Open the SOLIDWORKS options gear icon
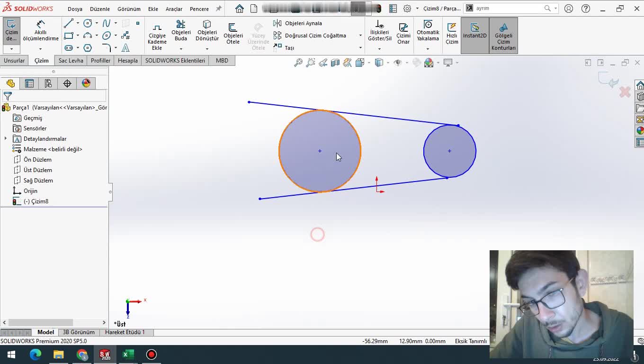 (407, 9)
